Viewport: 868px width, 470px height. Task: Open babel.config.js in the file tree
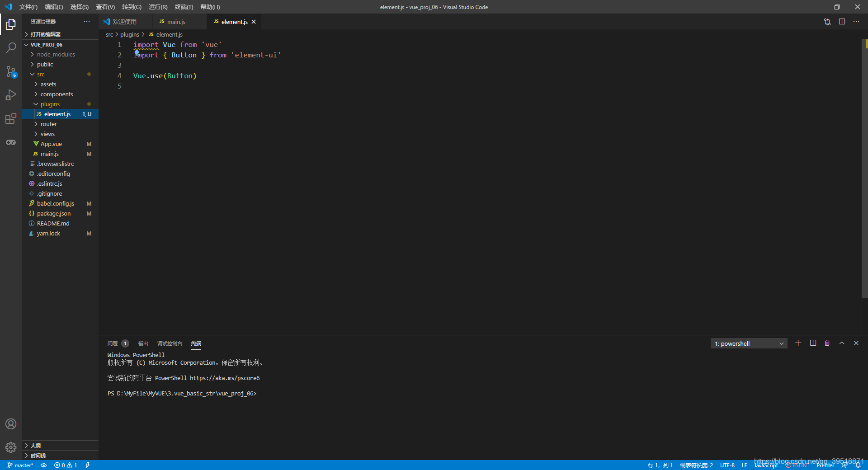[x=60, y=203]
